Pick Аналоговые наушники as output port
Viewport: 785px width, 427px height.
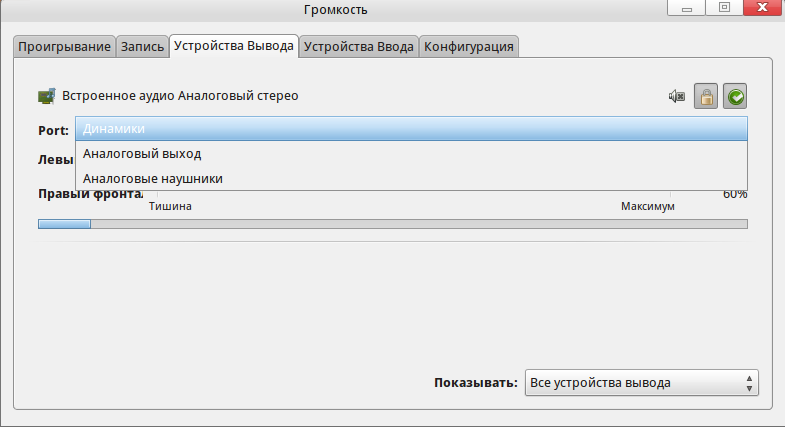411,178
